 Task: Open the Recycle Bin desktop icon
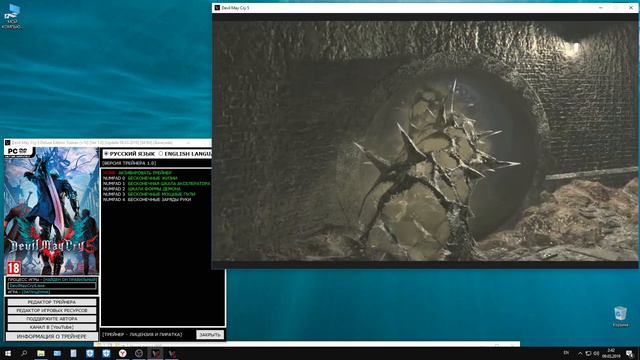click(x=620, y=317)
